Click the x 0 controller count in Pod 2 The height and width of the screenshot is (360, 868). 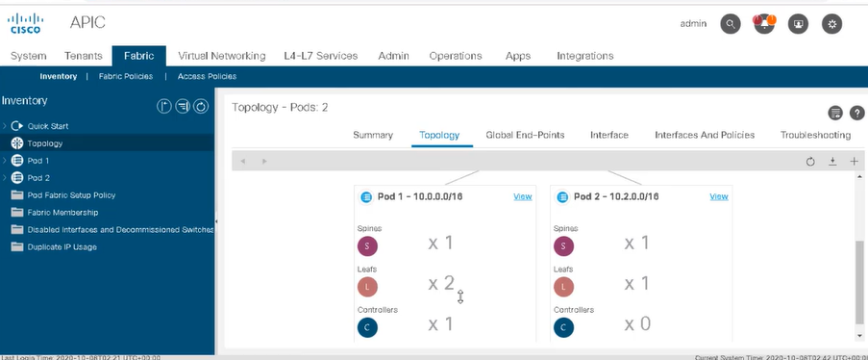click(637, 324)
